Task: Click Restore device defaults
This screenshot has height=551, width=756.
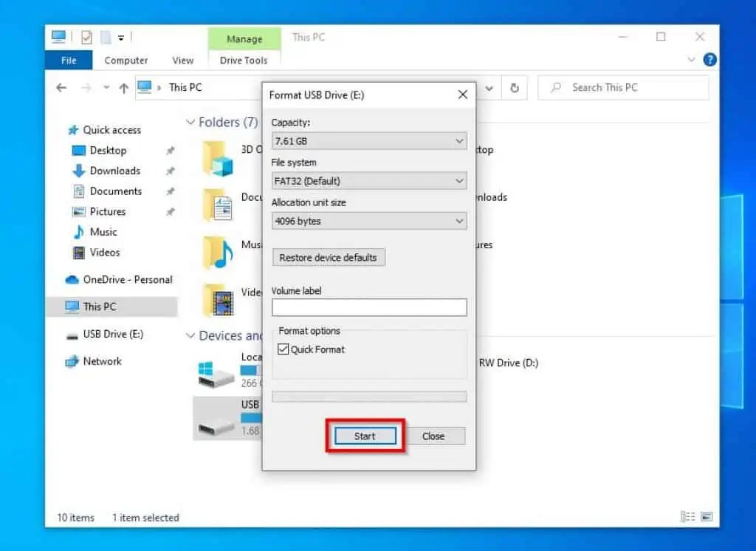Action: [x=328, y=257]
